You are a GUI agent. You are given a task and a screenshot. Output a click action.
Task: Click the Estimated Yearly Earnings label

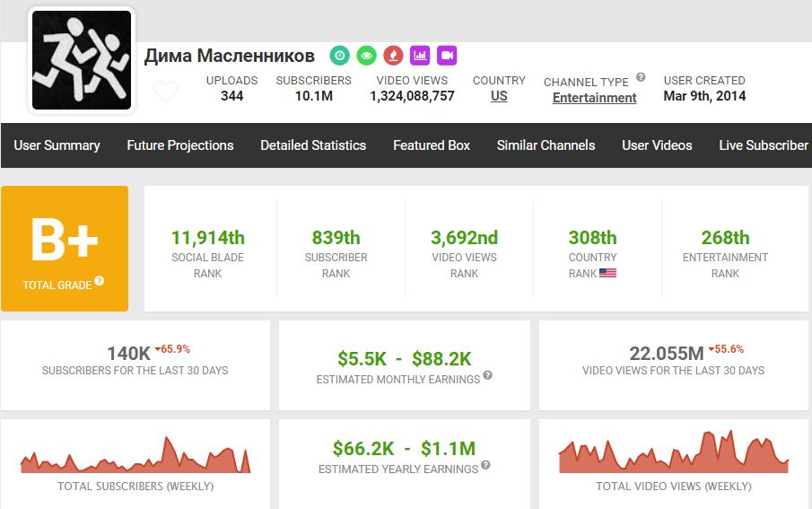click(x=398, y=470)
